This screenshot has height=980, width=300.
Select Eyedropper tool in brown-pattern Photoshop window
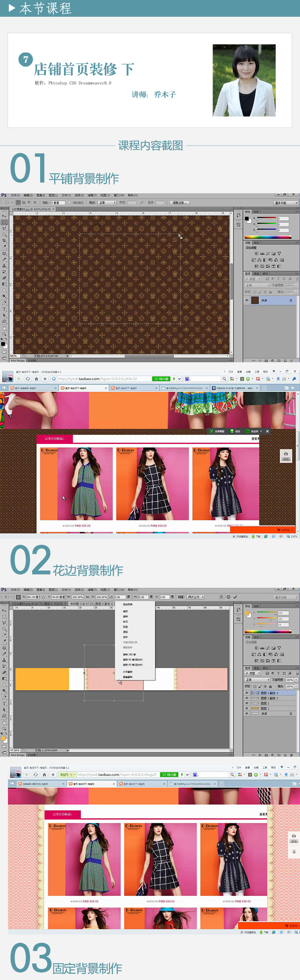pyautogui.click(x=4, y=247)
